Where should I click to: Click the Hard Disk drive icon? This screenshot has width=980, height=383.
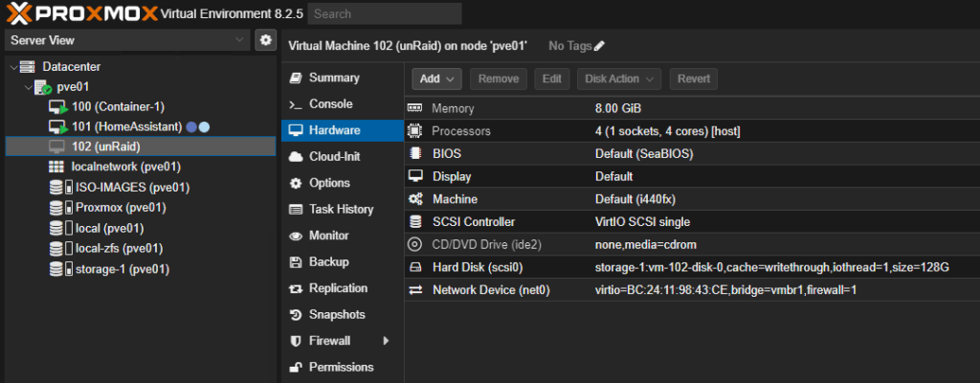click(415, 268)
